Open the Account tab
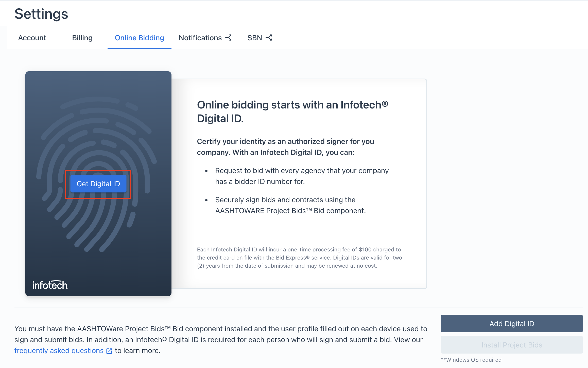This screenshot has height=368, width=588. pyautogui.click(x=32, y=38)
